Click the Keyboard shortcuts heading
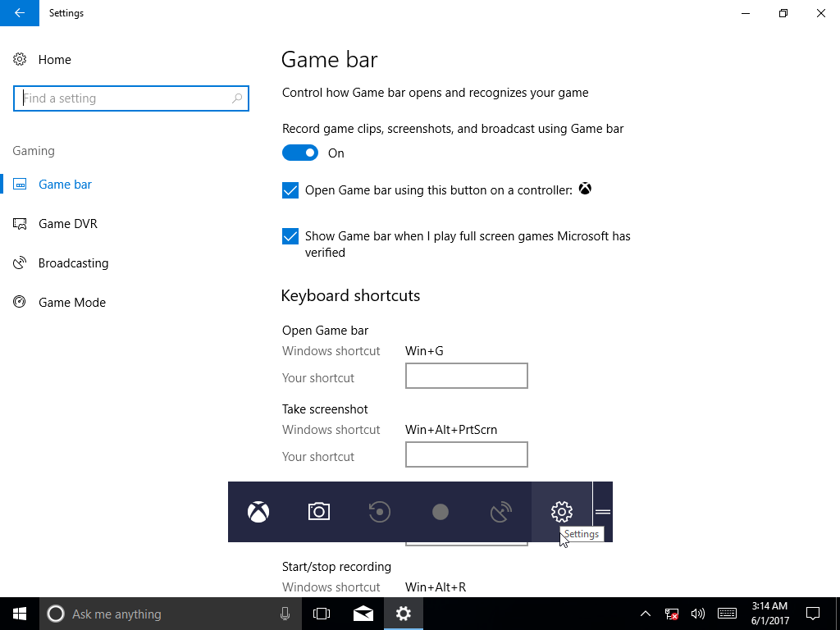Image resolution: width=840 pixels, height=630 pixels. (350, 295)
